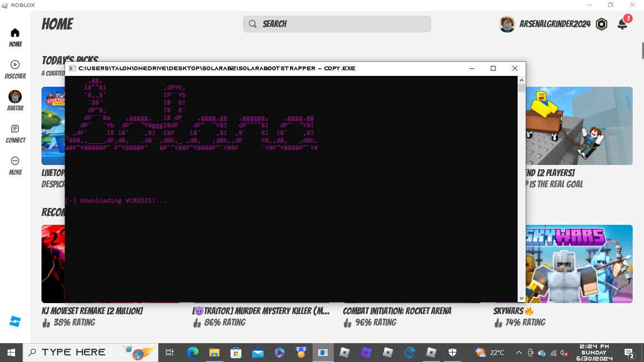Click the Downloading VCREDIST status line
The width and height of the screenshot is (644, 362).
(116, 201)
